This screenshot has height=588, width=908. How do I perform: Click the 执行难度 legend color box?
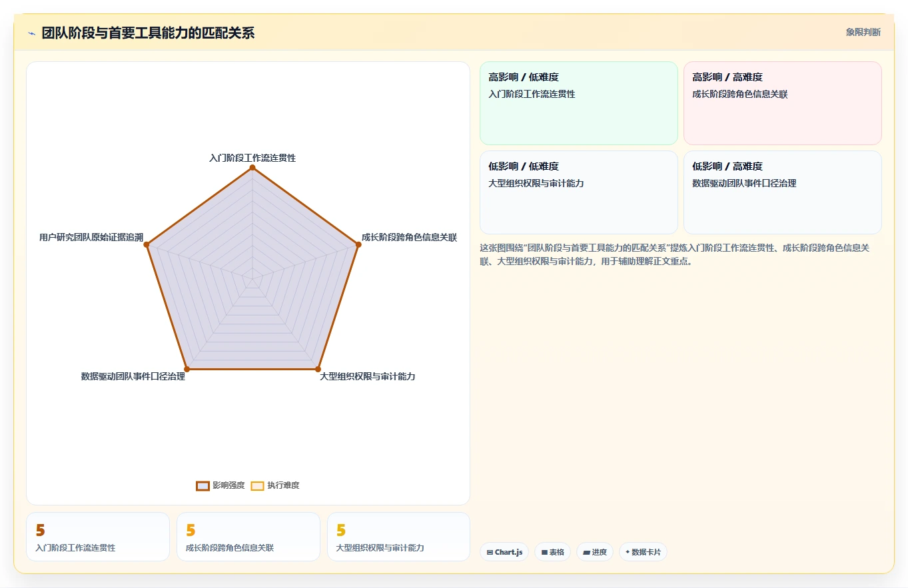click(257, 485)
